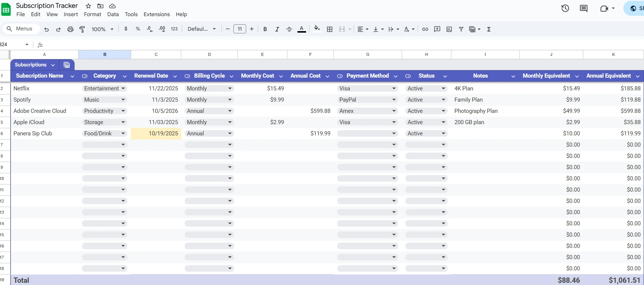Increase decimal places icon

pyautogui.click(x=162, y=29)
